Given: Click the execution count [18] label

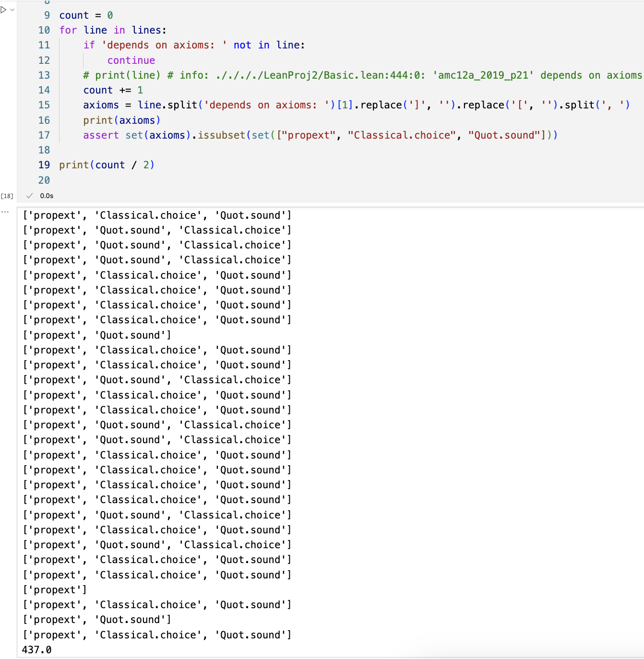Looking at the screenshot, I should (7, 196).
